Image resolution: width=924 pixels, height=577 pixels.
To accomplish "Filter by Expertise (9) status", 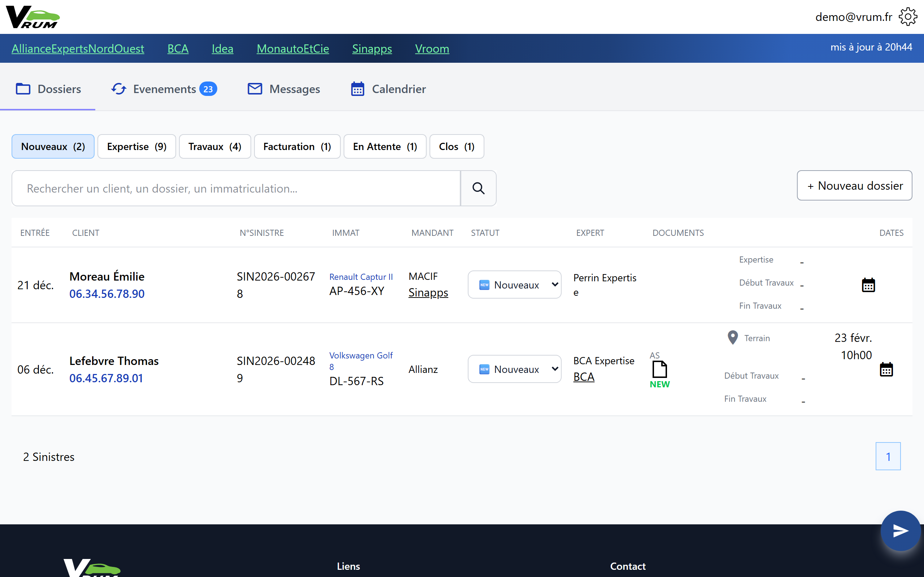I will pos(137,146).
